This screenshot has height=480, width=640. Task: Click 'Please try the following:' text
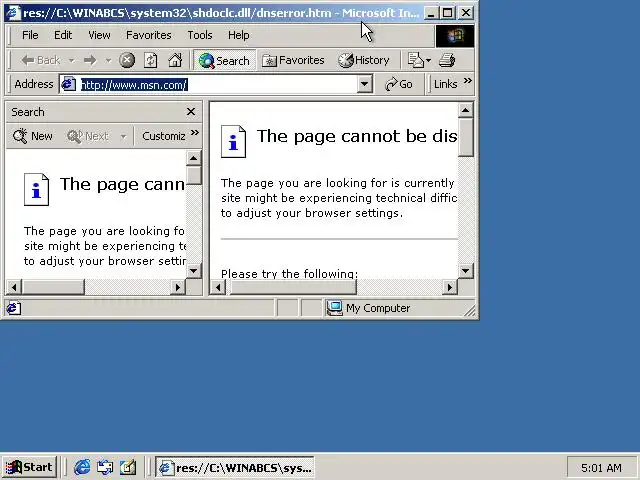289,273
